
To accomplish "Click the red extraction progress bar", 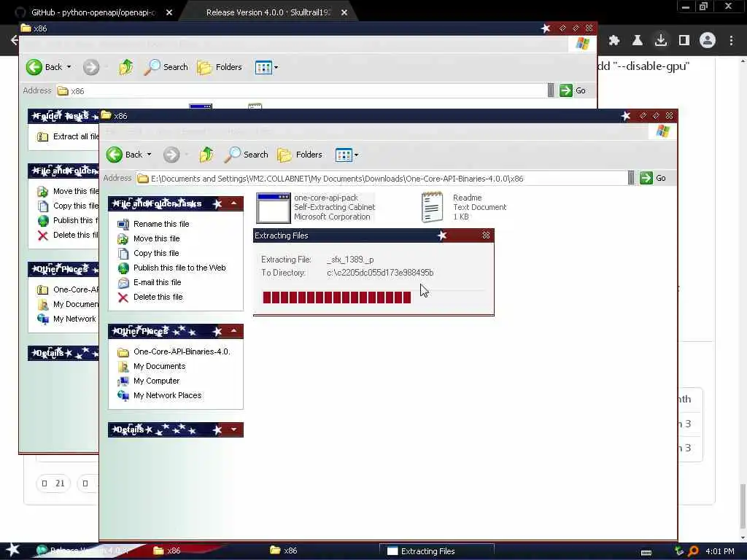I will (337, 297).
